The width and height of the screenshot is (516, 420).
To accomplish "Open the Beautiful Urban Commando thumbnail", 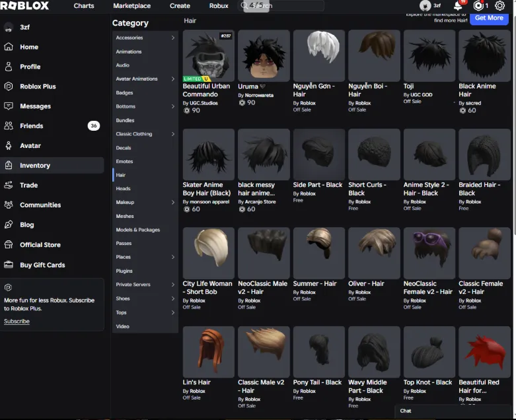I will [209, 55].
